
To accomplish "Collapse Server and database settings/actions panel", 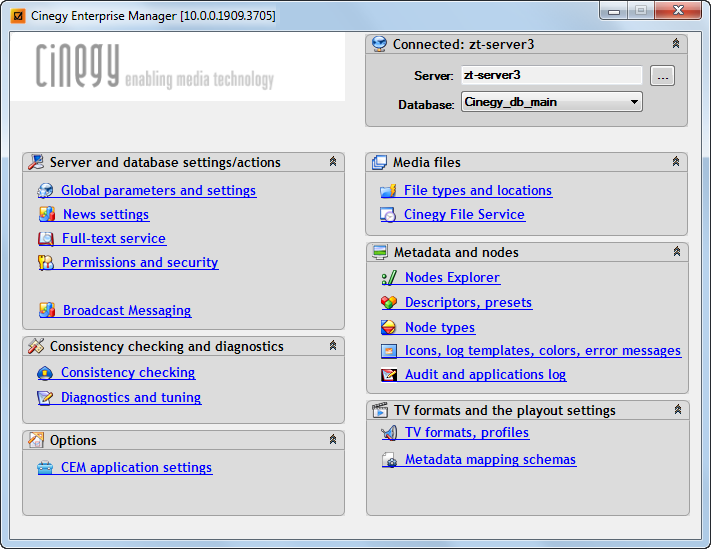I will (333, 161).
